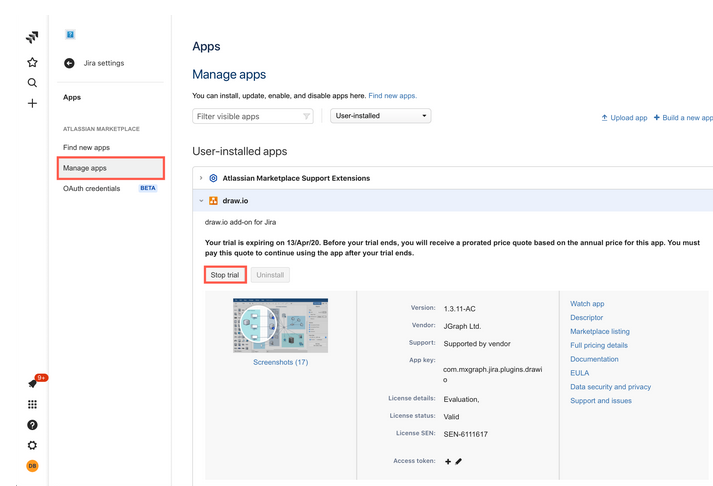Follow the Find new apps. link
Image resolution: width=713 pixels, height=486 pixels.
click(392, 95)
